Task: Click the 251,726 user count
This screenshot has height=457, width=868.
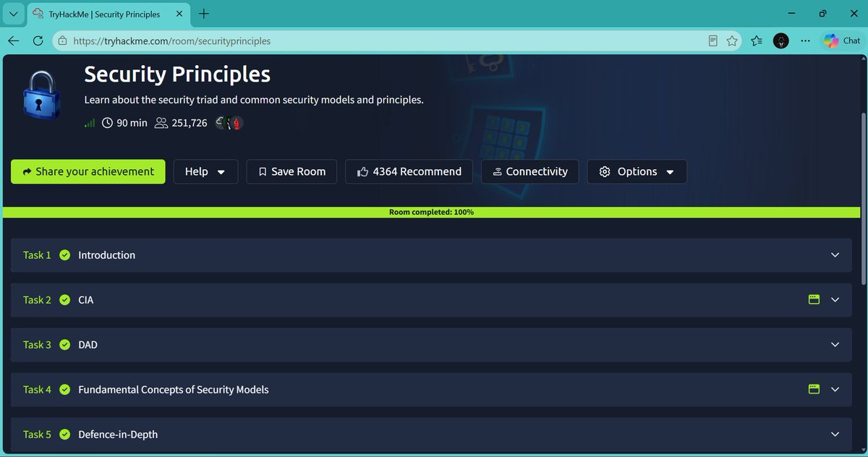Action: pyautogui.click(x=190, y=123)
